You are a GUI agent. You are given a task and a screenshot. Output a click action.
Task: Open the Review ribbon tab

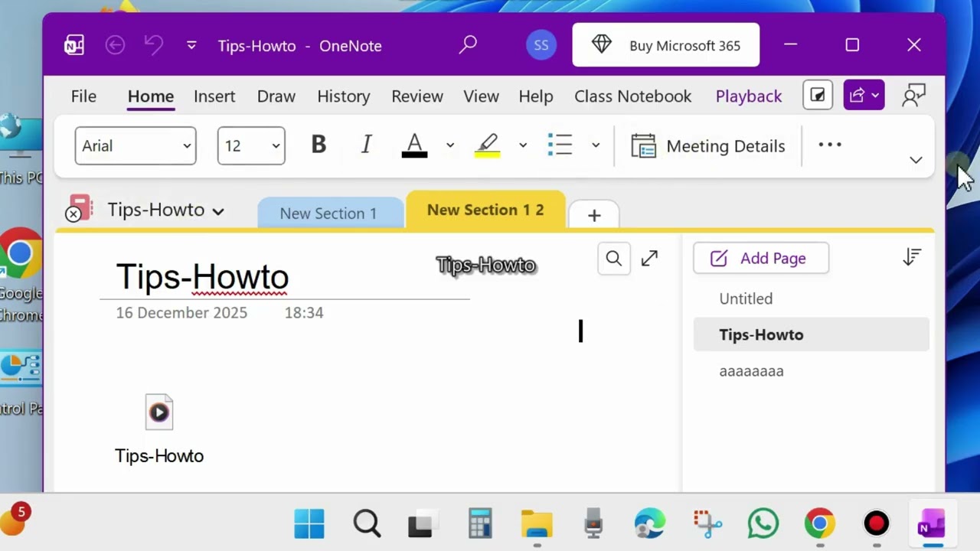417,96
